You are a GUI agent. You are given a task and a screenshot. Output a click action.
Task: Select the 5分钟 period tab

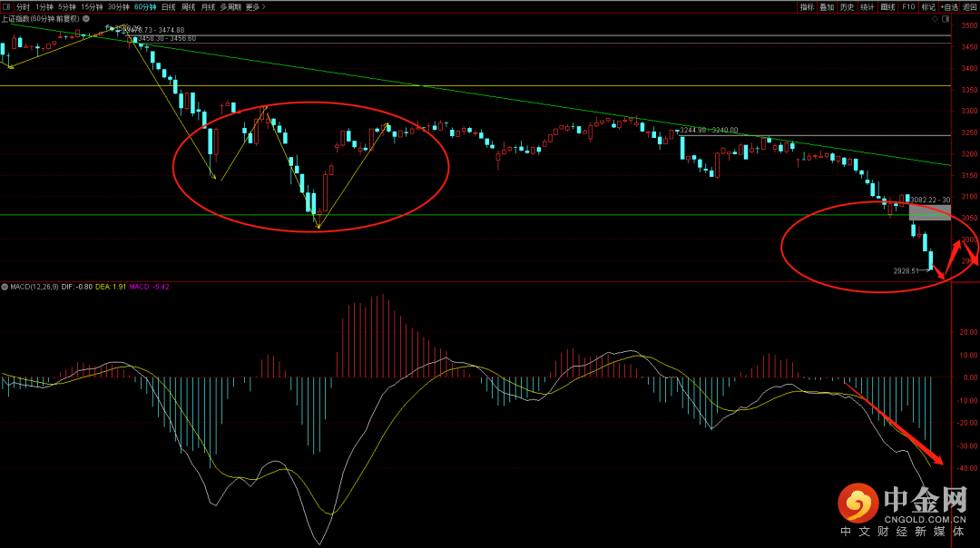(x=67, y=6)
